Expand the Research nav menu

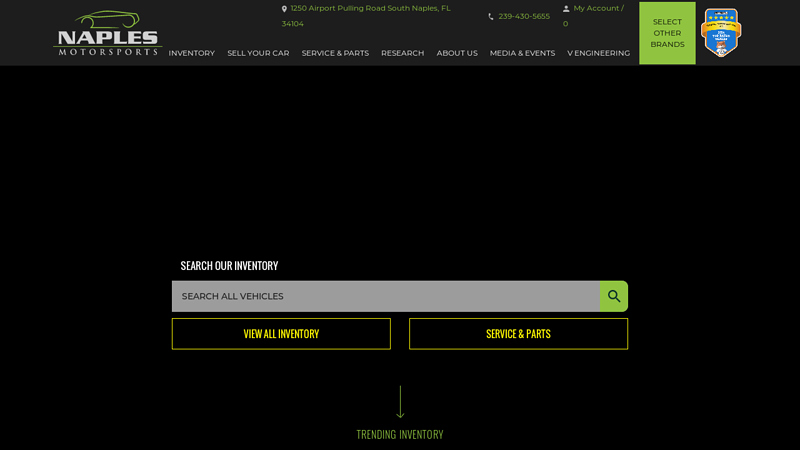point(402,53)
